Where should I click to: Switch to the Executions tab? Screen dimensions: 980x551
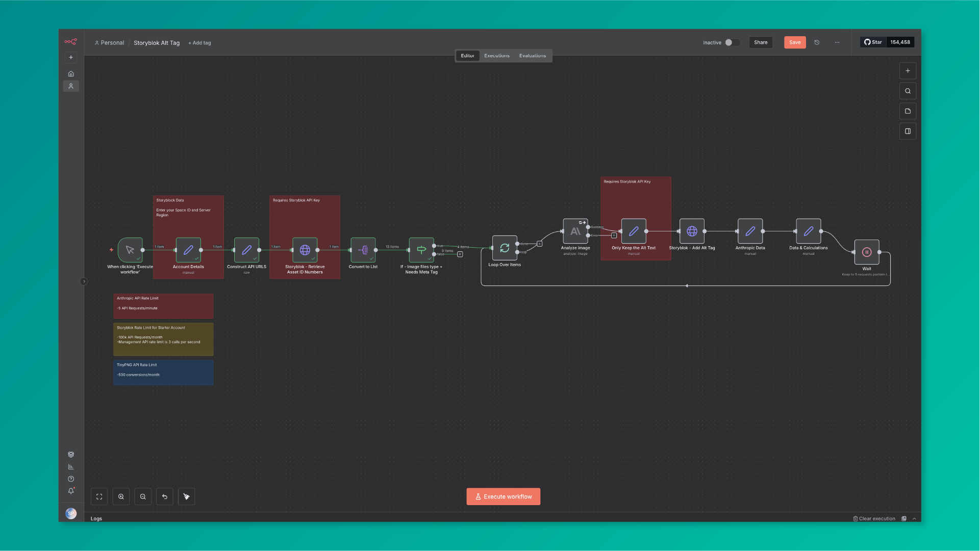coord(496,56)
